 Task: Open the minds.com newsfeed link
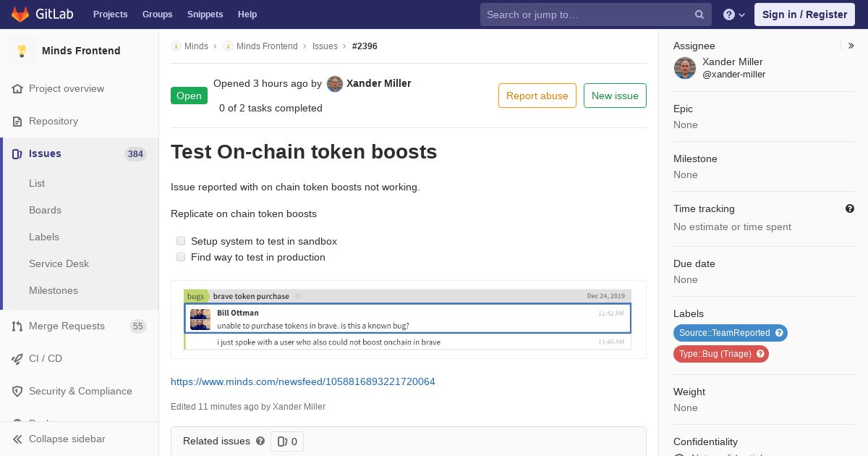tap(303, 381)
